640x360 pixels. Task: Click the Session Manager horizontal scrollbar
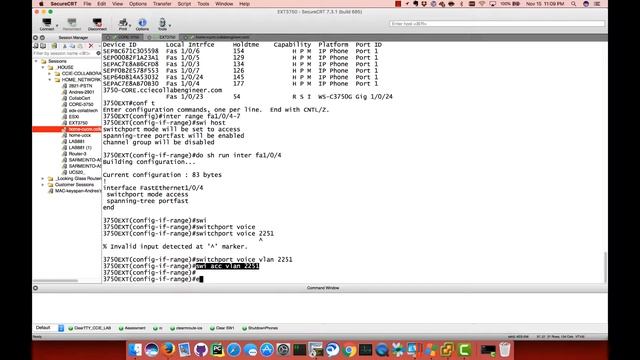point(55,281)
